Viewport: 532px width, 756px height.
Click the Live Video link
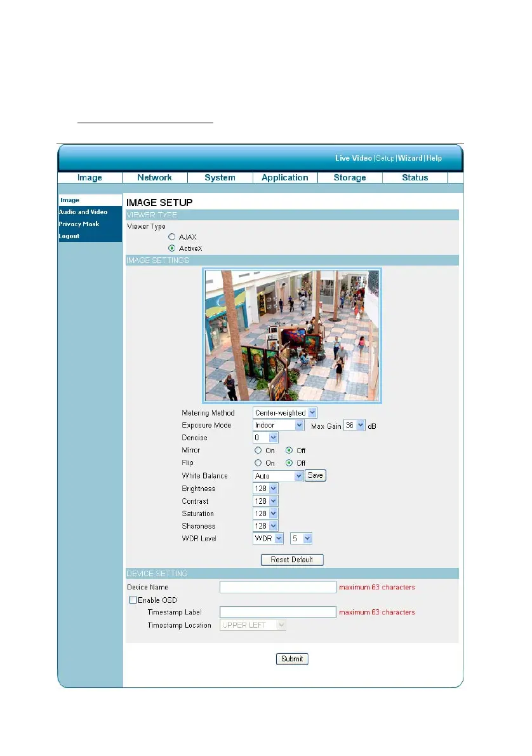(354, 158)
